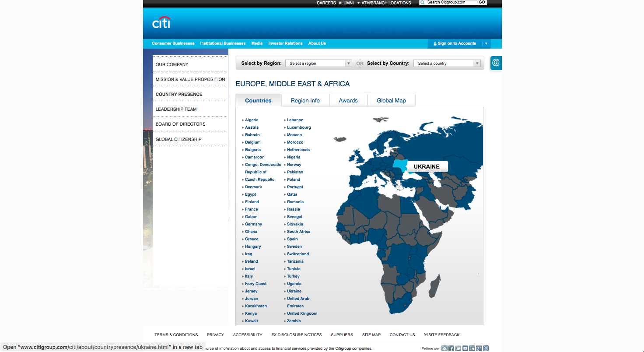Open Citi's Instagram icon
The height and width of the screenshot is (352, 644).
pyautogui.click(x=486, y=348)
